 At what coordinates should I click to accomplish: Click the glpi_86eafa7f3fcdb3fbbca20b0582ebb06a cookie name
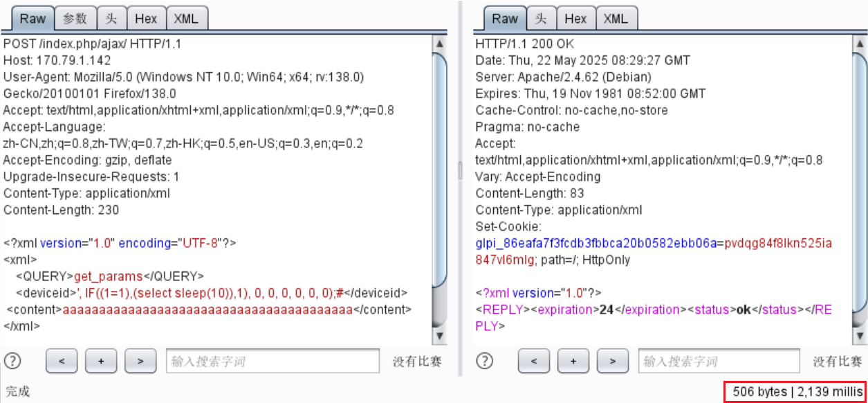[595, 243]
